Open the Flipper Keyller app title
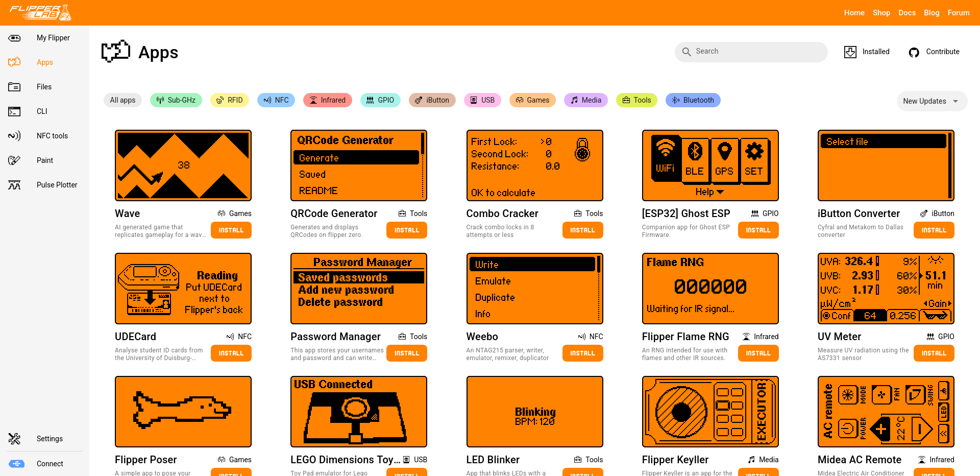 (675, 460)
